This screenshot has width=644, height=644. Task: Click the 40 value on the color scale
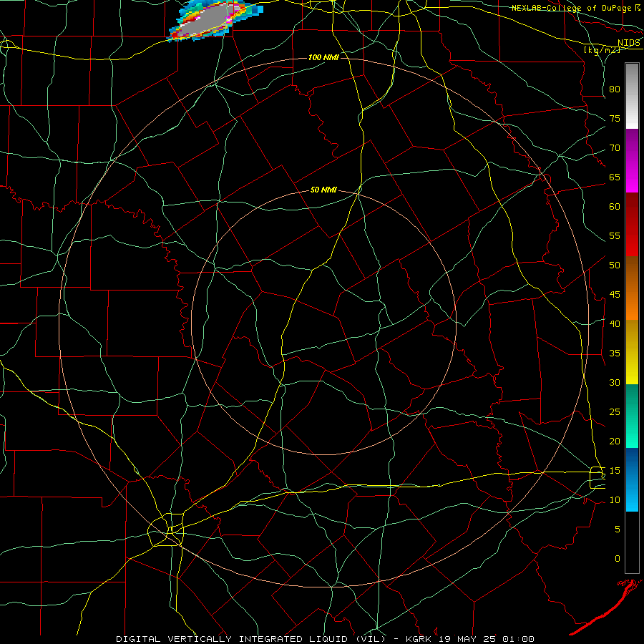pyautogui.click(x=615, y=324)
